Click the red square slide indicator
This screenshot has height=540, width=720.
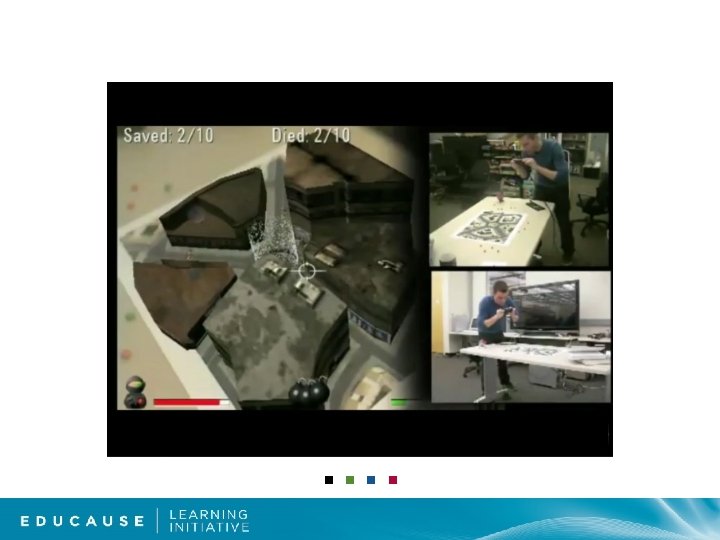[x=393, y=480]
